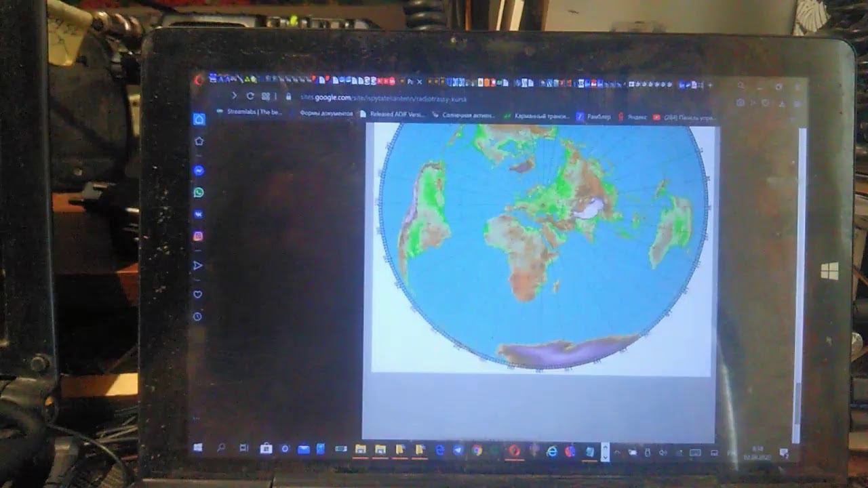Open Microsoft Store from taskbar

tap(265, 448)
